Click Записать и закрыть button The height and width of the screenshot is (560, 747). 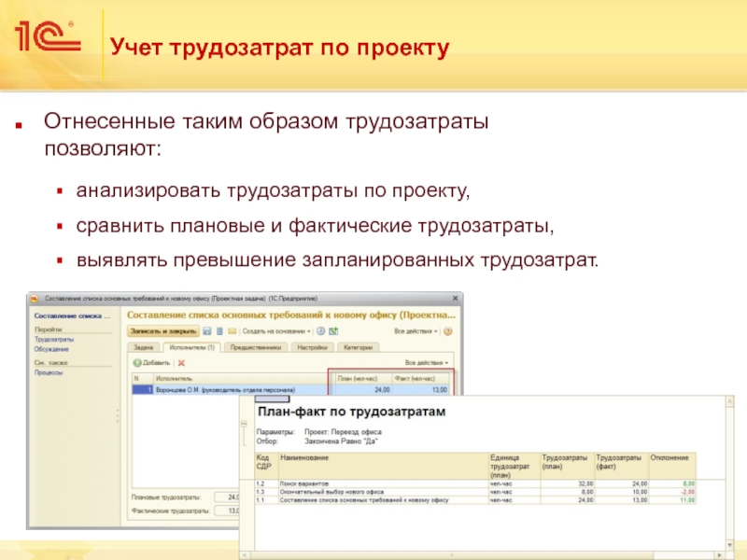pyautogui.click(x=163, y=331)
